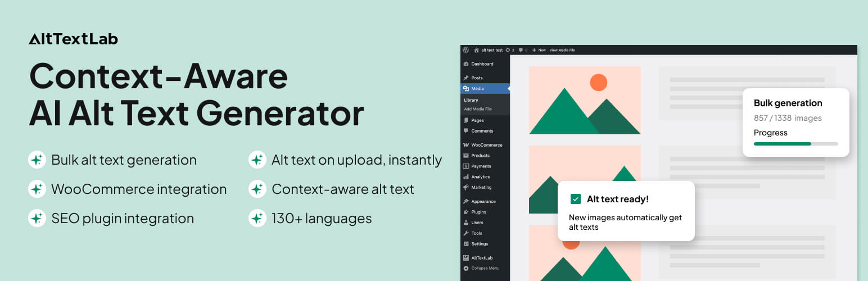
Task: Open the comments bubble icon in admin bar
Action: 521,50
